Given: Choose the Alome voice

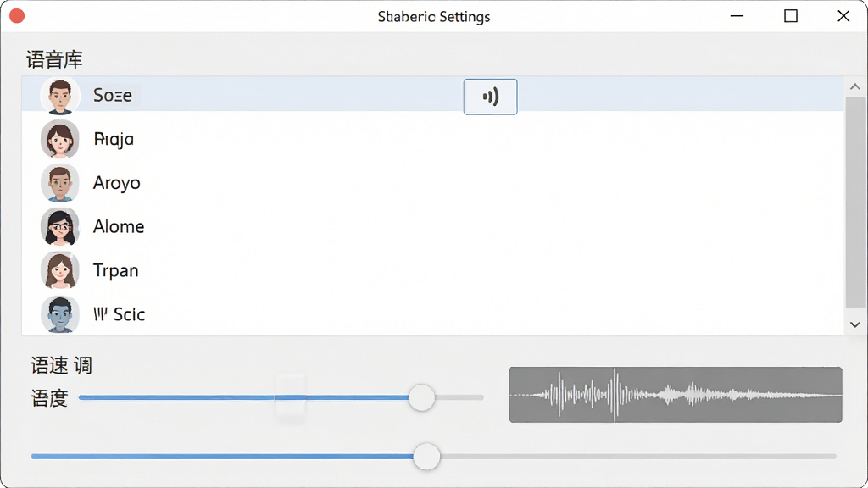Looking at the screenshot, I should coord(433,226).
